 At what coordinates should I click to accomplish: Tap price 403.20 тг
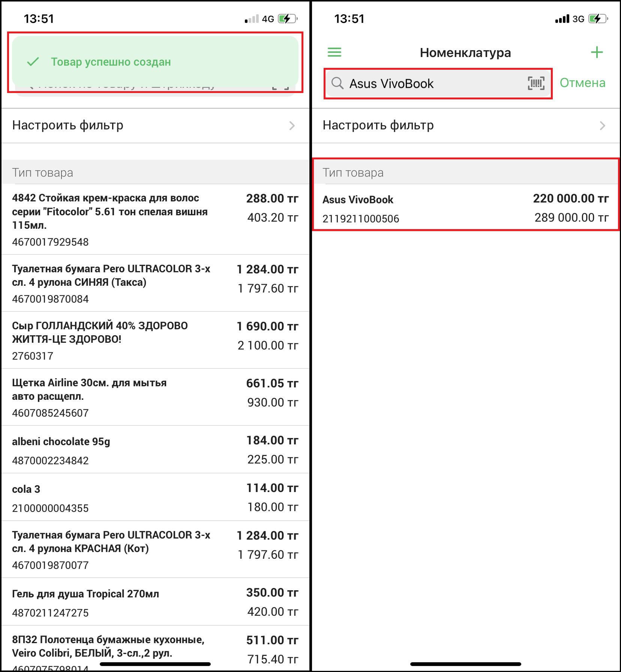273,217
